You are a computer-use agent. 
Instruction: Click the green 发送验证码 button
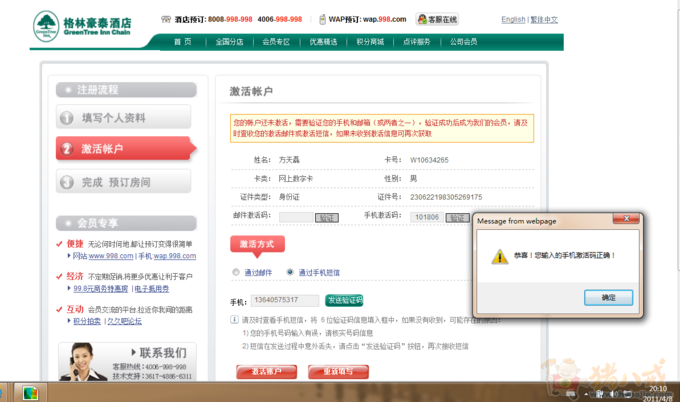tap(344, 300)
